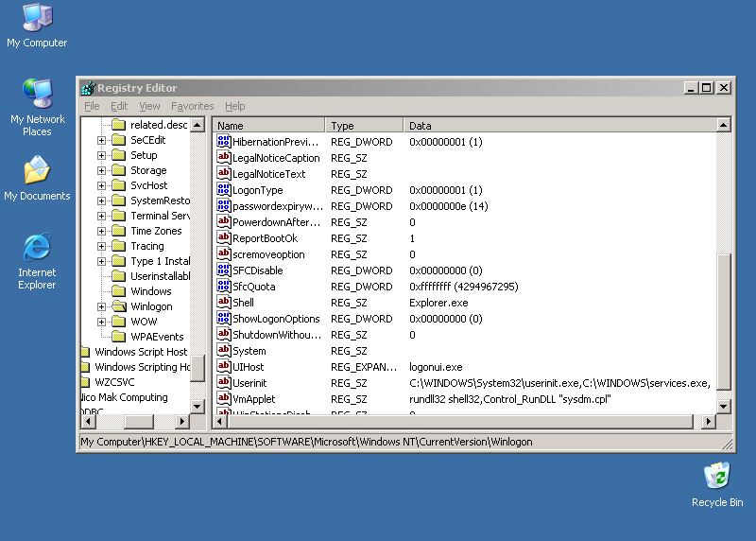Click the tree pane scroll right arrow
The height and width of the screenshot is (541, 756).
[x=181, y=421]
